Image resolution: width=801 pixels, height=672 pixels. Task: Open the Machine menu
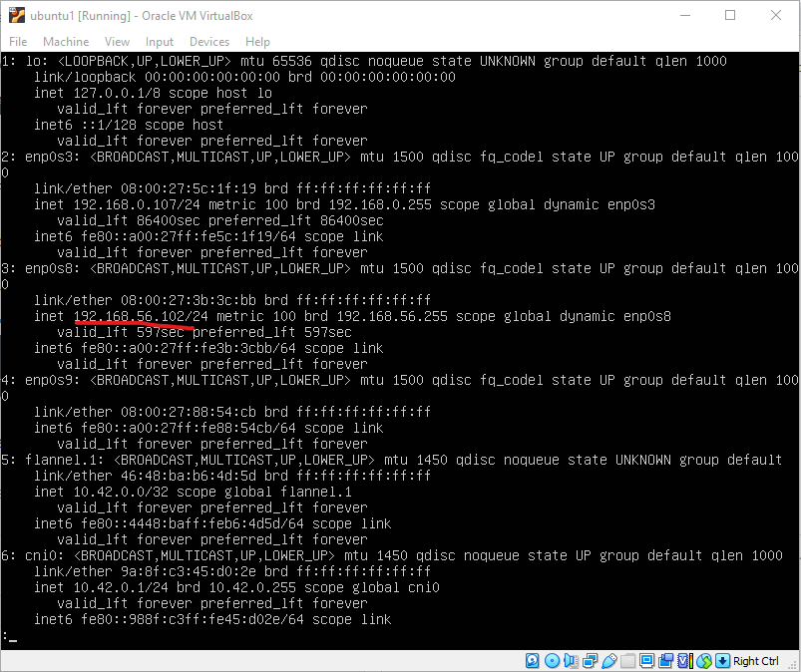(x=66, y=42)
